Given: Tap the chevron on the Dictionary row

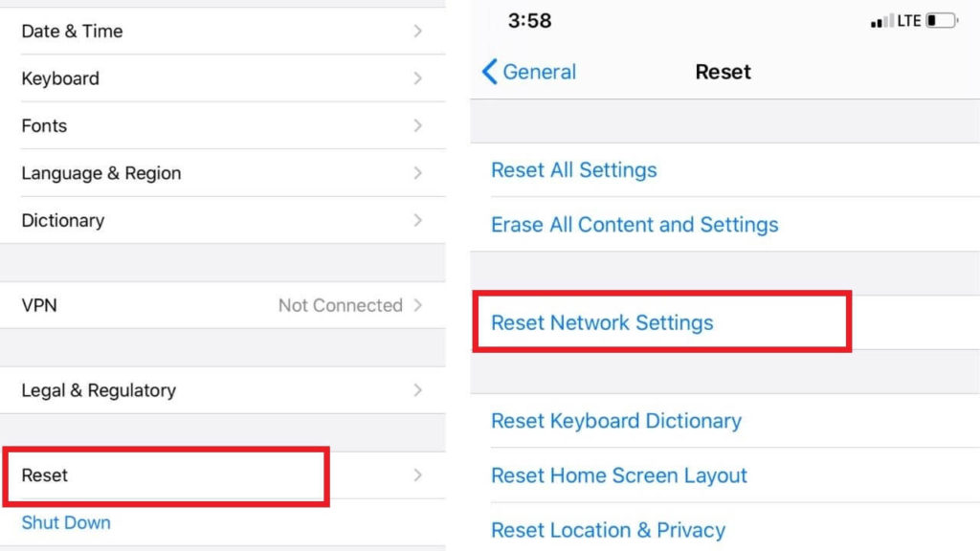Looking at the screenshot, I should pos(417,220).
